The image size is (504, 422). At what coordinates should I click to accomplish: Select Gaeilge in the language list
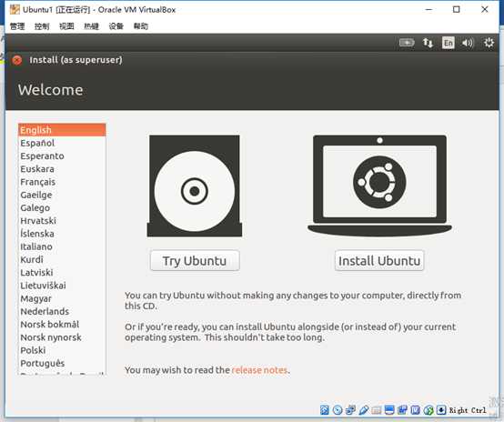click(62, 195)
